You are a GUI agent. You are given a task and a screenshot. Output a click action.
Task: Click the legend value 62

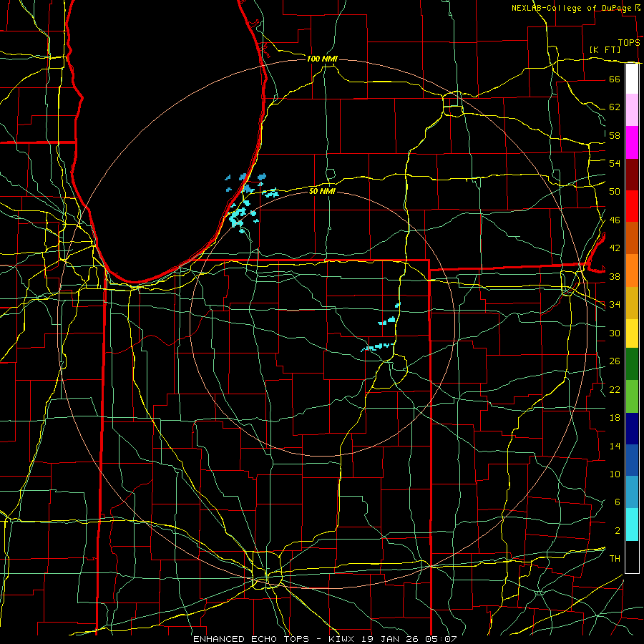615,107
